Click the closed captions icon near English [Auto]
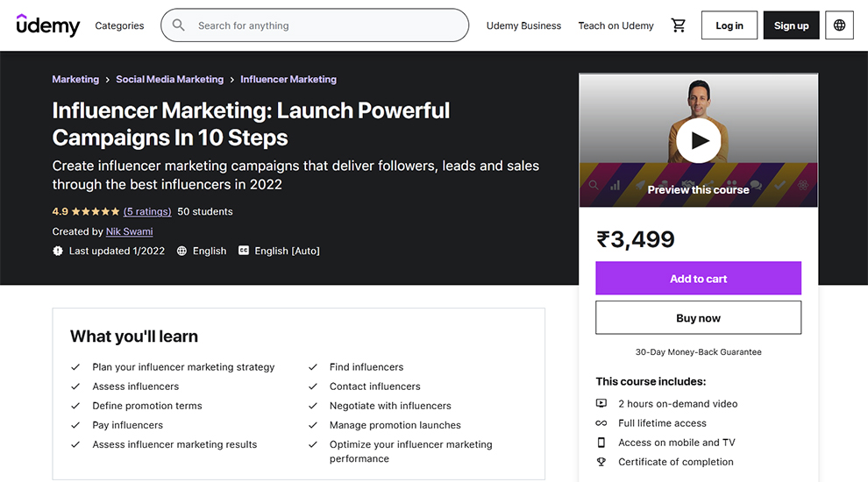 click(x=244, y=251)
